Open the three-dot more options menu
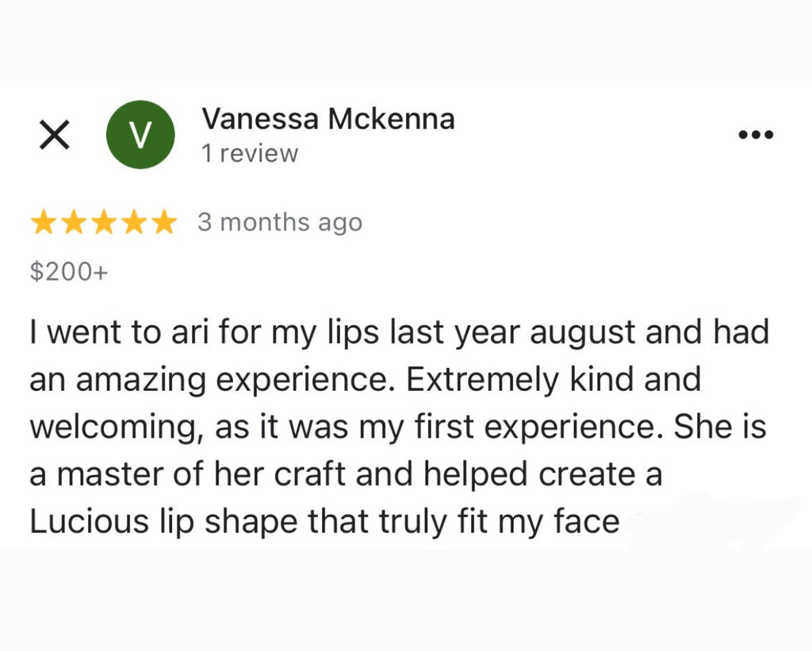This screenshot has height=651, width=812. coord(756,135)
